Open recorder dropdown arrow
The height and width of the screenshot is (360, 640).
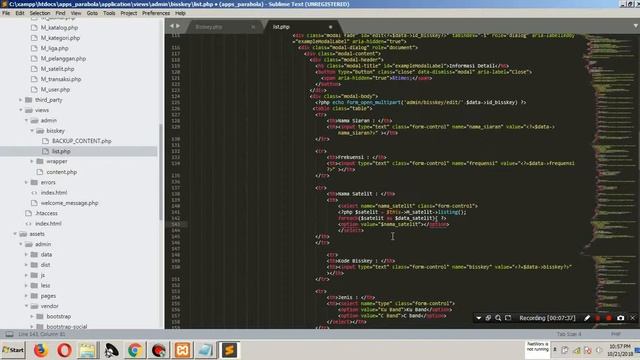point(478,318)
